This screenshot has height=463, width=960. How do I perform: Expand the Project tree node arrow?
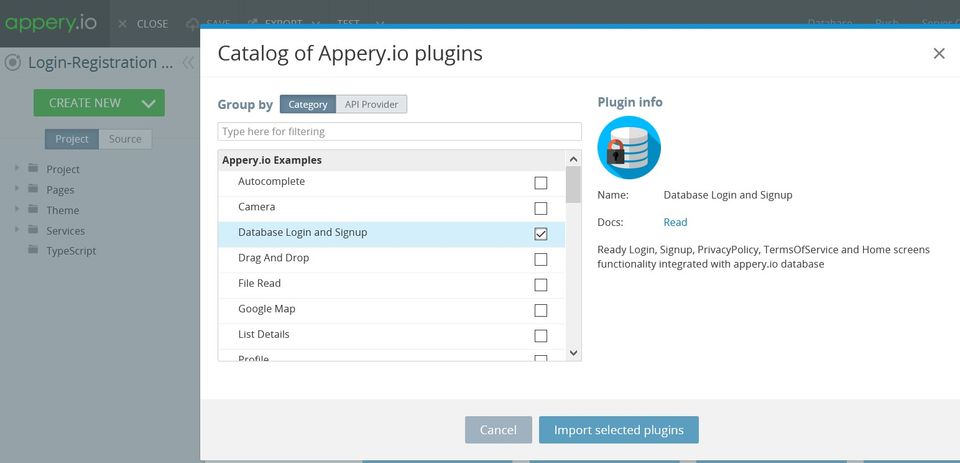[x=17, y=168]
